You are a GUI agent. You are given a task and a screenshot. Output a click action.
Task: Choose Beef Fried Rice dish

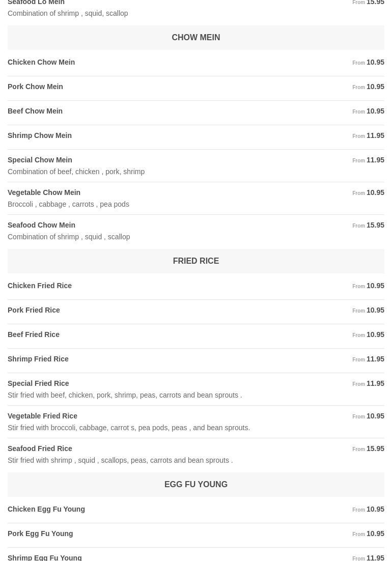coord(34,334)
